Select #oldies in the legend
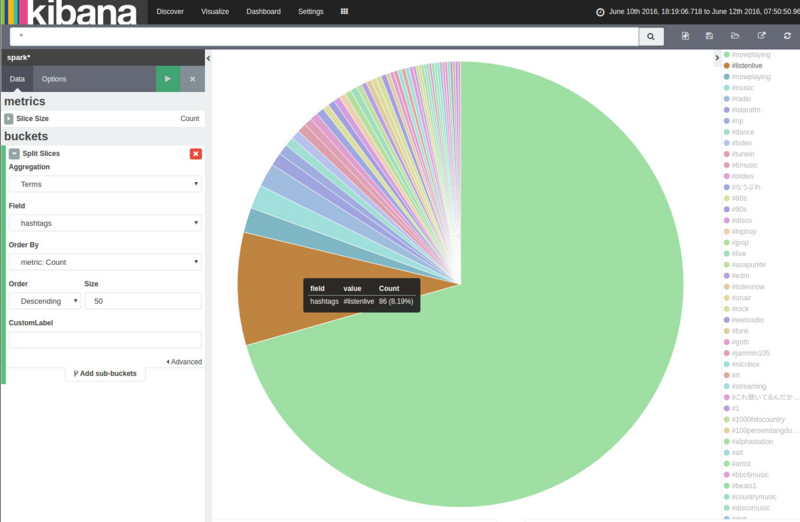The image size is (800, 522). [742, 176]
